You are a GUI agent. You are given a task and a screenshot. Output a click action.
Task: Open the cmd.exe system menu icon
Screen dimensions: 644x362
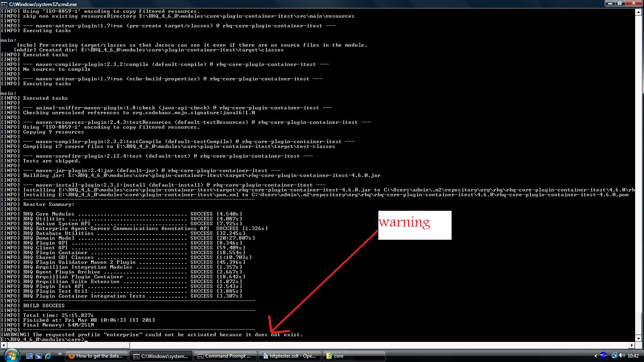point(4,4)
